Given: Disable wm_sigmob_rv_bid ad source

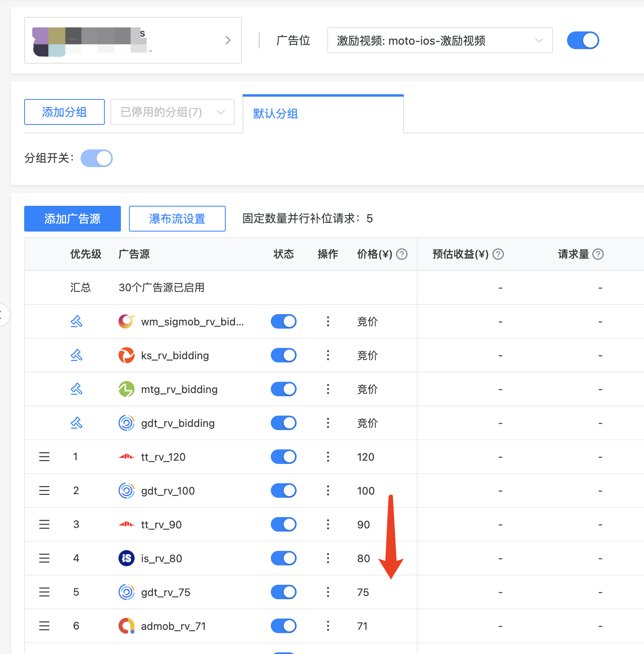Looking at the screenshot, I should (284, 321).
